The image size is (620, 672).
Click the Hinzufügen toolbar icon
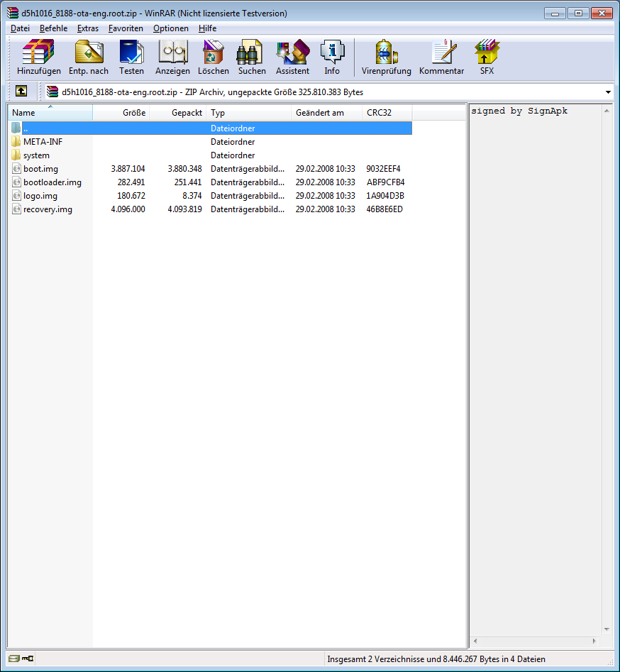point(39,57)
